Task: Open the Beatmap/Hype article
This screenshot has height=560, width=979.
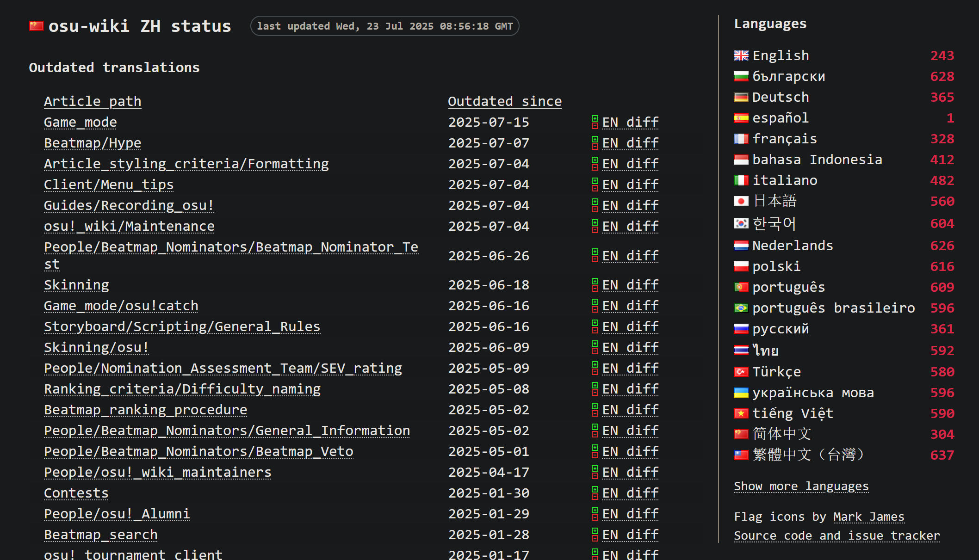Action: pyautogui.click(x=93, y=143)
